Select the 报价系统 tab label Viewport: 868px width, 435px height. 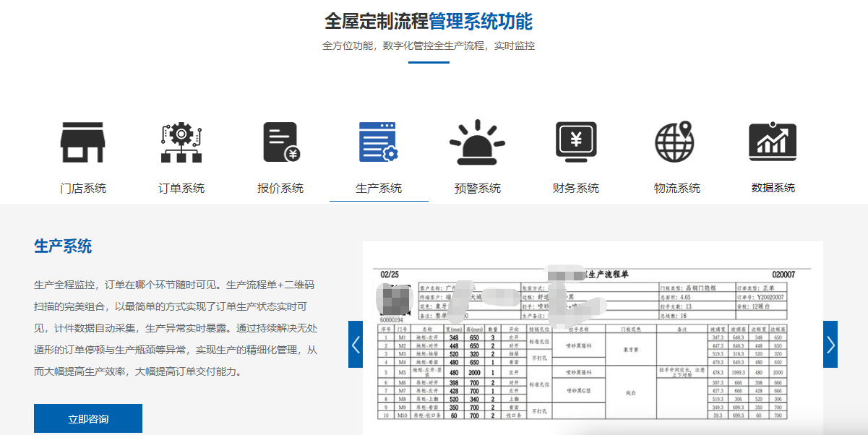[280, 189]
